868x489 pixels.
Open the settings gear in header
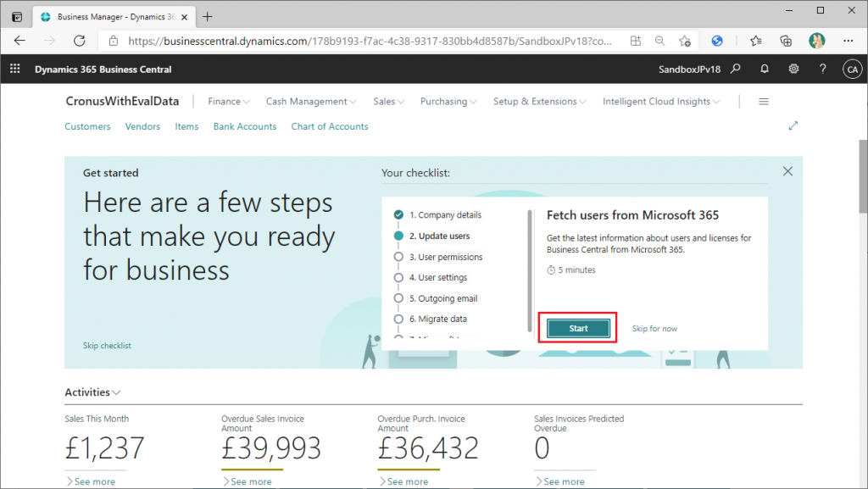pyautogui.click(x=793, y=69)
